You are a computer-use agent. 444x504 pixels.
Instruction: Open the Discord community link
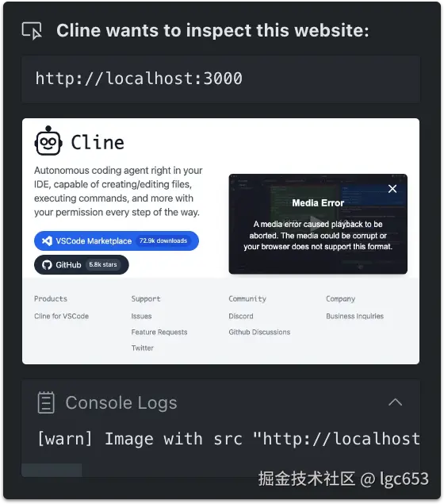[x=241, y=316]
